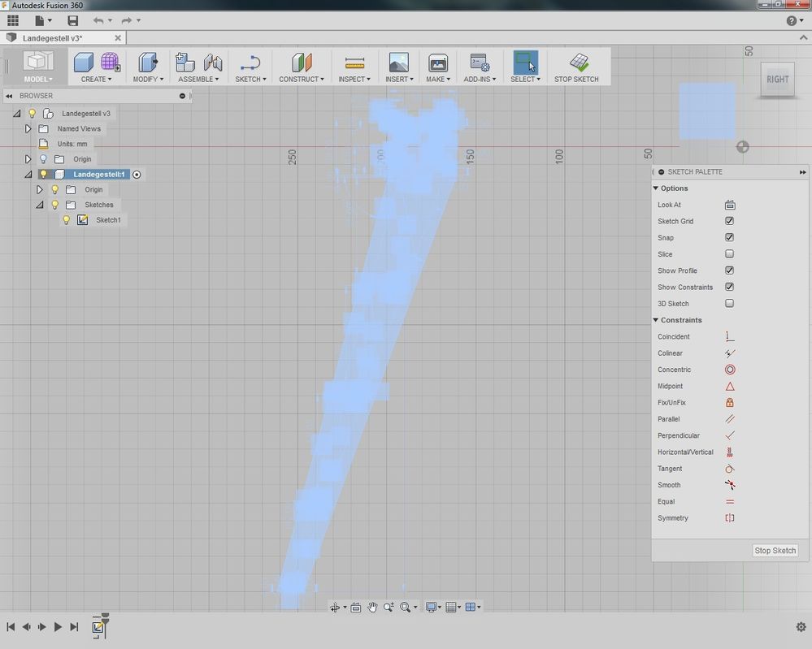Viewport: 812px width, 649px height.
Task: Collapse the Sketches folder
Action: point(39,205)
